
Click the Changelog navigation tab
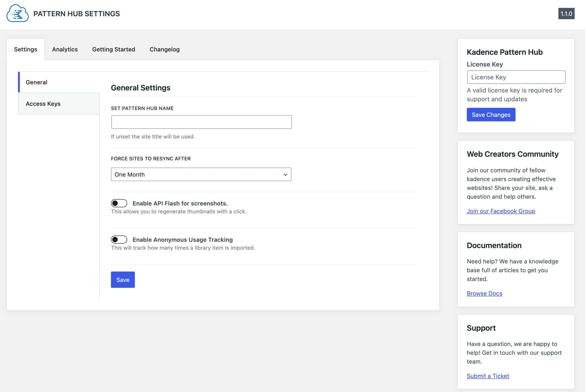coord(164,49)
